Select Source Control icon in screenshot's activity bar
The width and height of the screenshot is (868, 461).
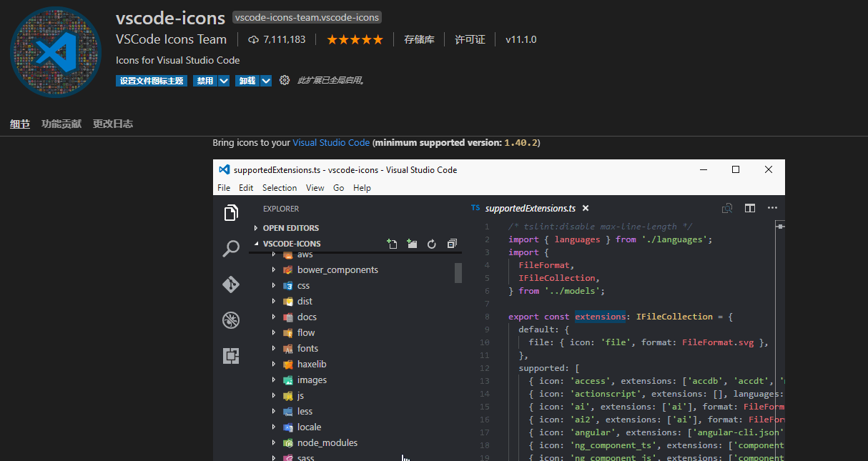coord(231,284)
